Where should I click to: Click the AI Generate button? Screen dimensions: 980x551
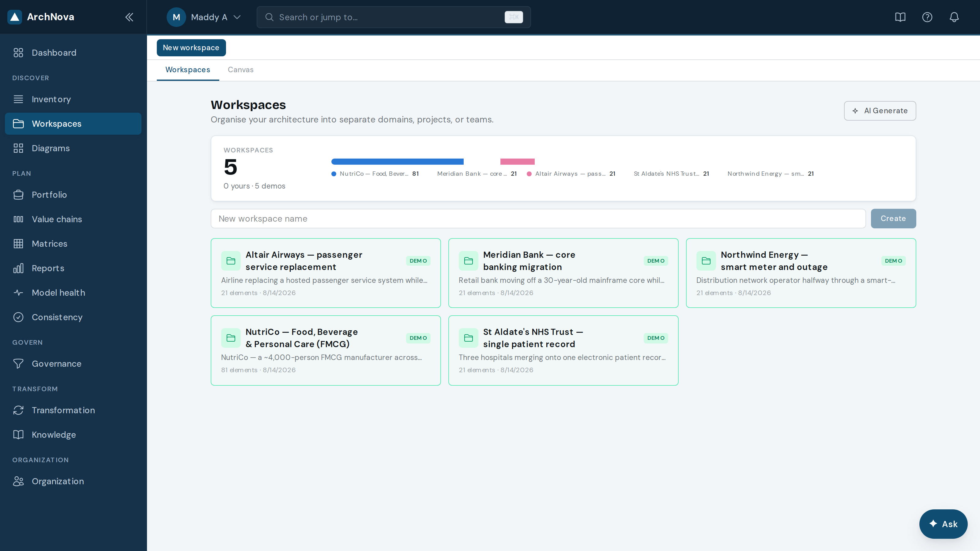[880, 111]
